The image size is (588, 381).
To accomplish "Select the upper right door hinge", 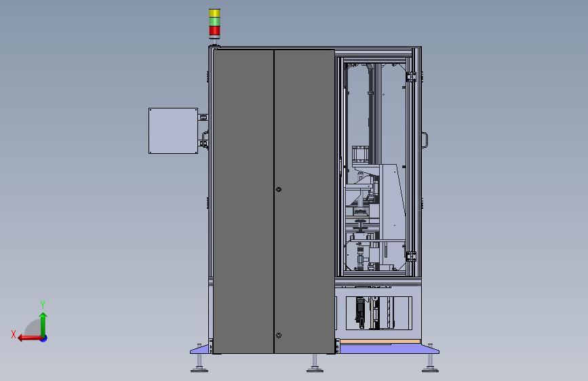I will click(411, 77).
